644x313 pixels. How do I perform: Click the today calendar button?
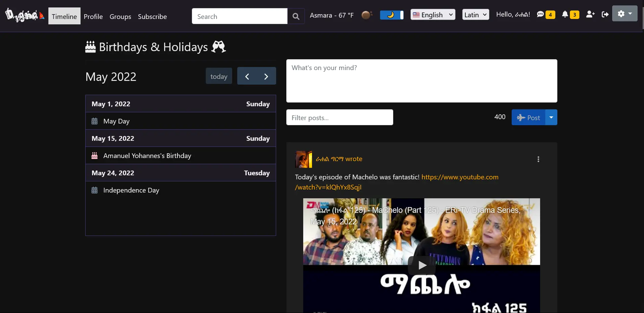[219, 76]
